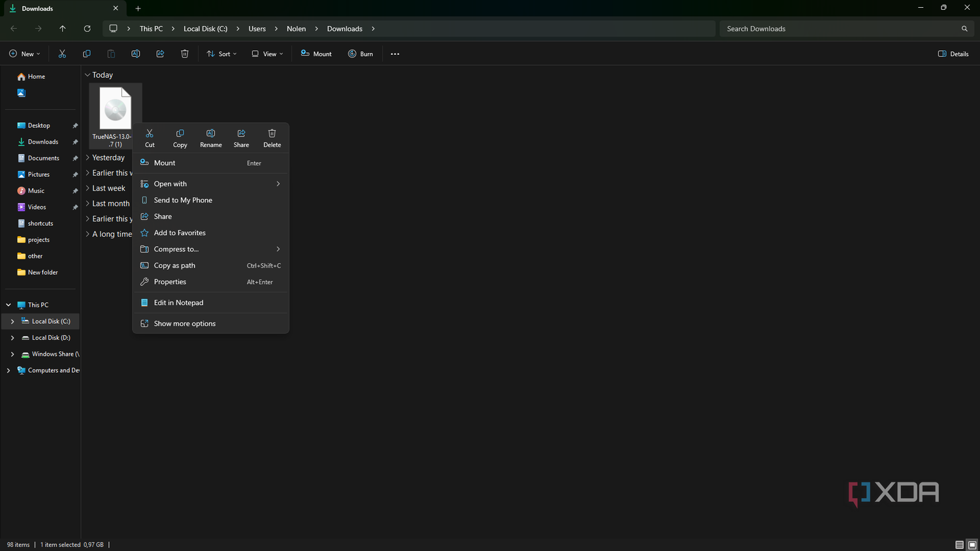Open the Compress to... submenu
Screen dimensions: 980x551
211,249
